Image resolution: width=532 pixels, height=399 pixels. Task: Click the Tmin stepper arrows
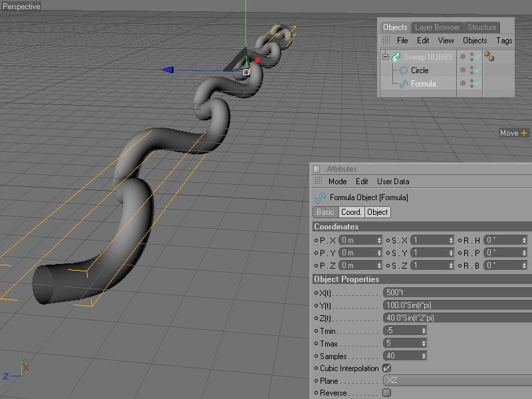click(x=423, y=331)
